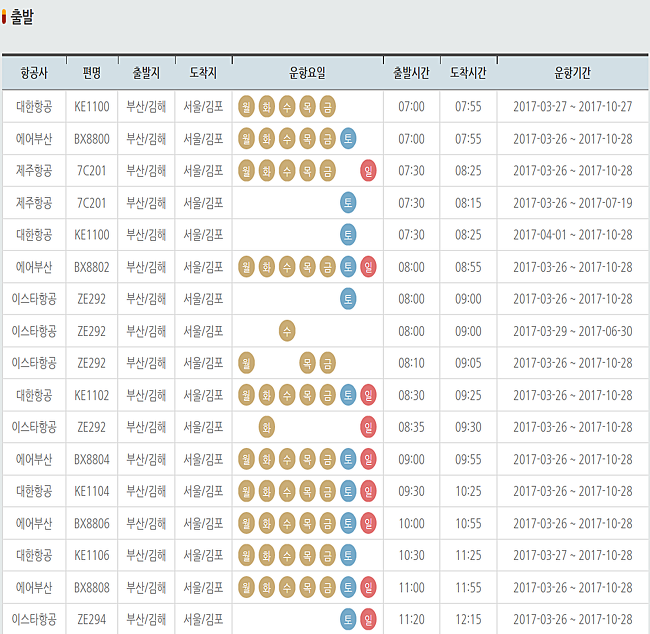
Task: Click the red 일 badge in the ZE294 row
Action: (368, 619)
